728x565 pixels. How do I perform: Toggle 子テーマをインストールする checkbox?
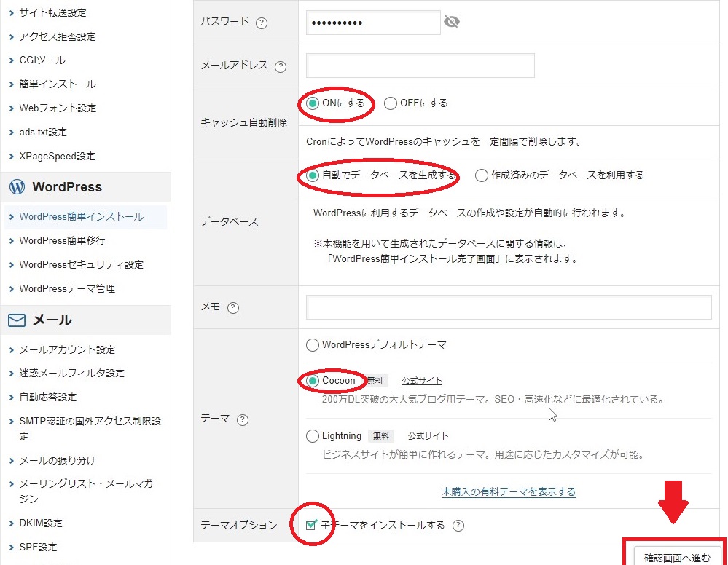(311, 525)
